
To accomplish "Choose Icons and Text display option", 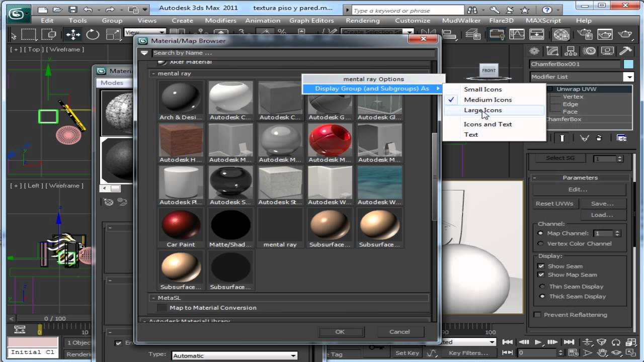I will point(488,124).
